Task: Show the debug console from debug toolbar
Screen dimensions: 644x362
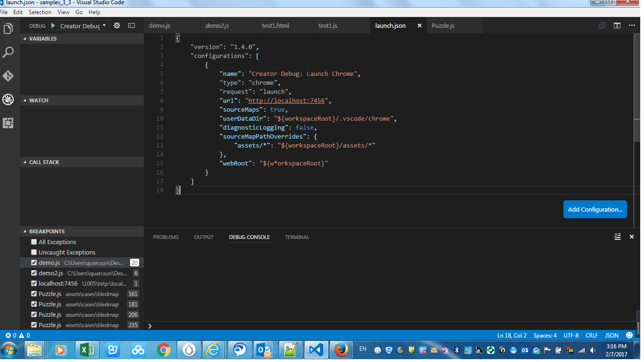Action: pos(132,26)
